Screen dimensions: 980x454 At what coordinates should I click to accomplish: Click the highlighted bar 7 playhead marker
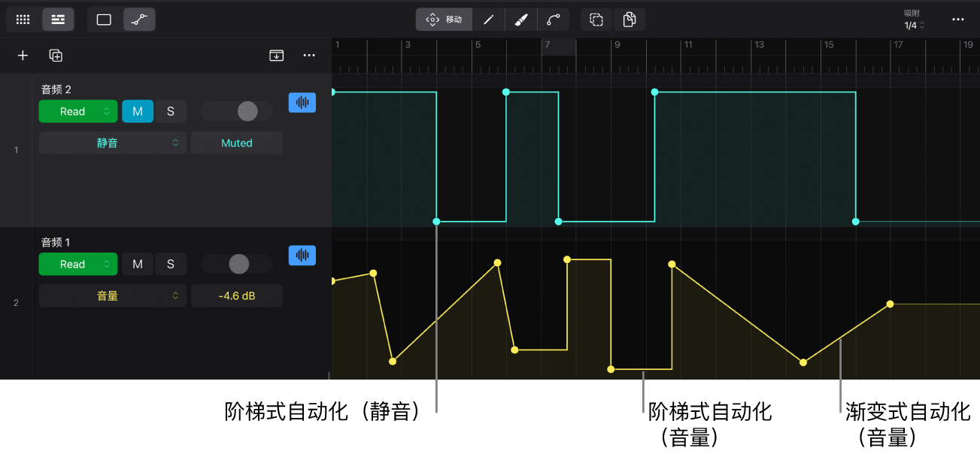point(559,46)
